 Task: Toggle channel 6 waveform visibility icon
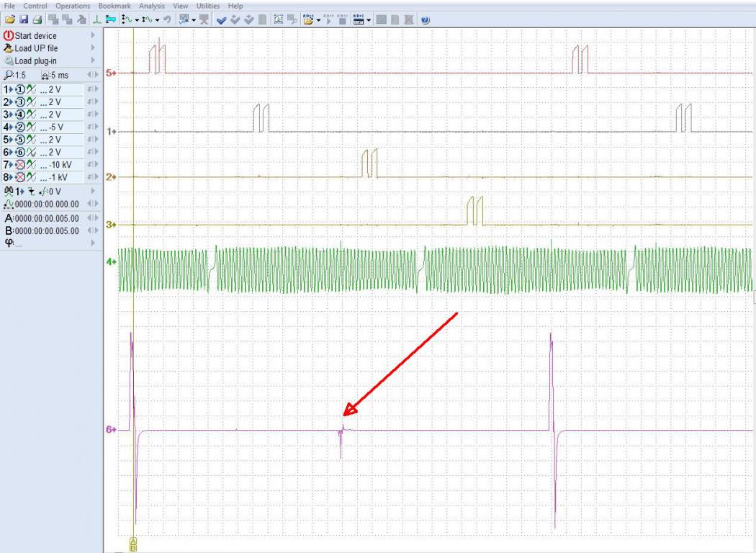click(x=32, y=153)
